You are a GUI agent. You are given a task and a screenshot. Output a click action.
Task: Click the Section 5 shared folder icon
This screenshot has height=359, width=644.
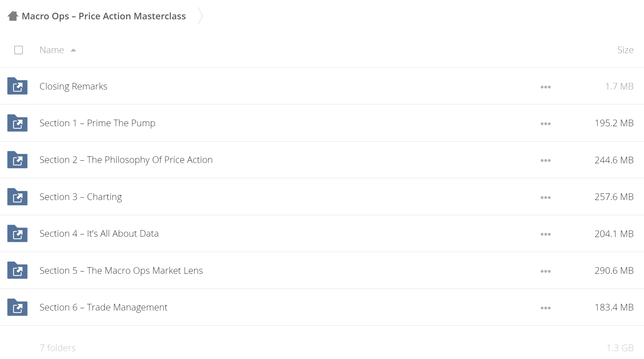coord(17,270)
